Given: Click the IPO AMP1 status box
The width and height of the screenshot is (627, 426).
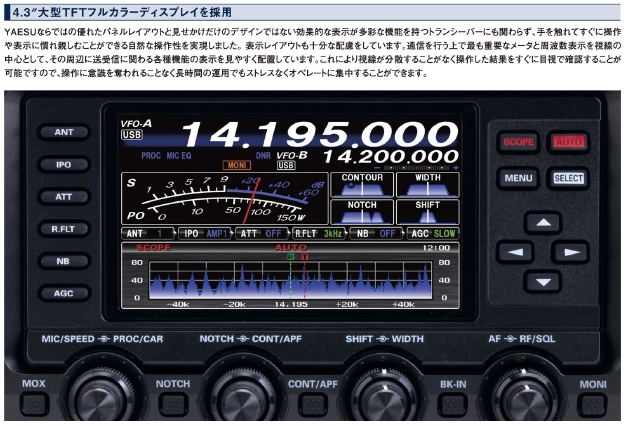Looking at the screenshot, I should pyautogui.click(x=206, y=234).
